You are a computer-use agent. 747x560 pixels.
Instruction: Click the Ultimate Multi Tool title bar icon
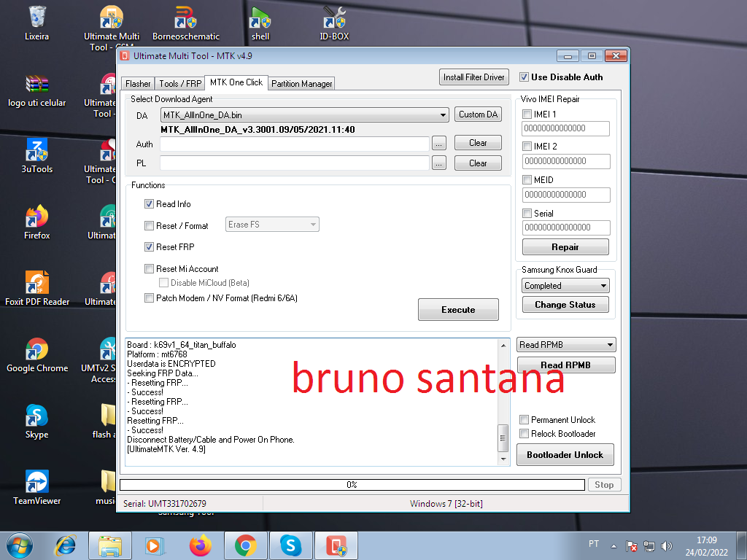pos(125,55)
